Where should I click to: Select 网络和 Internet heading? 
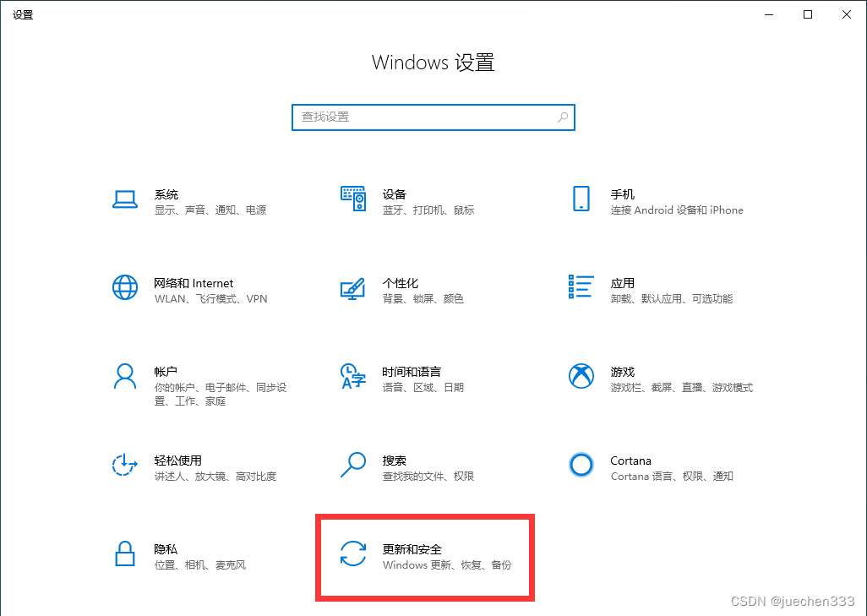pos(194,283)
